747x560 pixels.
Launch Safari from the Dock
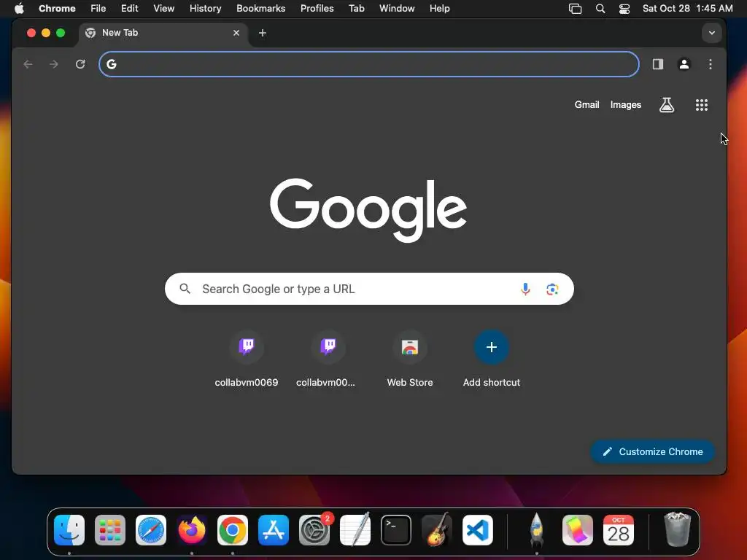pos(151,530)
